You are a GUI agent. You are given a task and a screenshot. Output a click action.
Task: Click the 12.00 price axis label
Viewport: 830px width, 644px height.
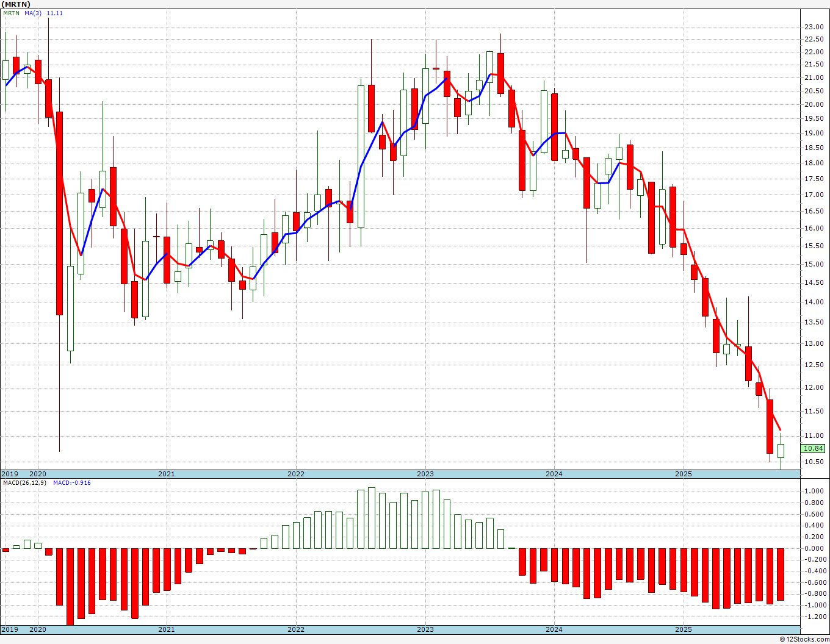tap(814, 387)
